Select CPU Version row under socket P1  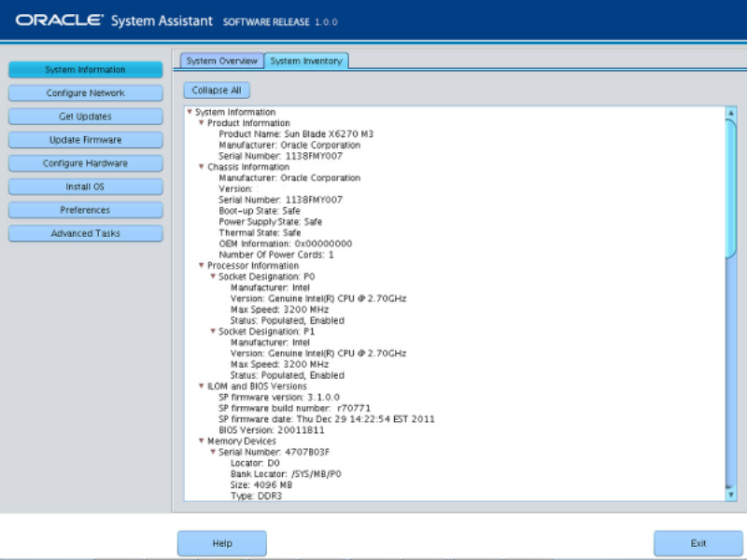318,353
